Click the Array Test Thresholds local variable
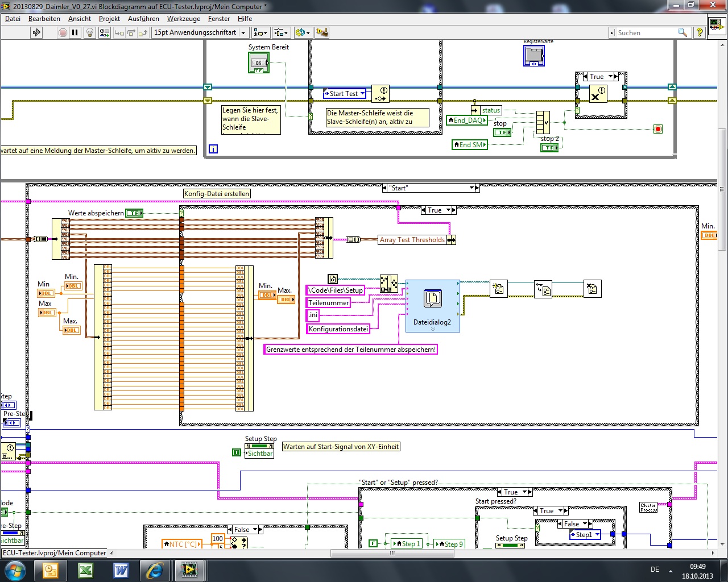The height and width of the screenshot is (582, 728). click(x=412, y=240)
